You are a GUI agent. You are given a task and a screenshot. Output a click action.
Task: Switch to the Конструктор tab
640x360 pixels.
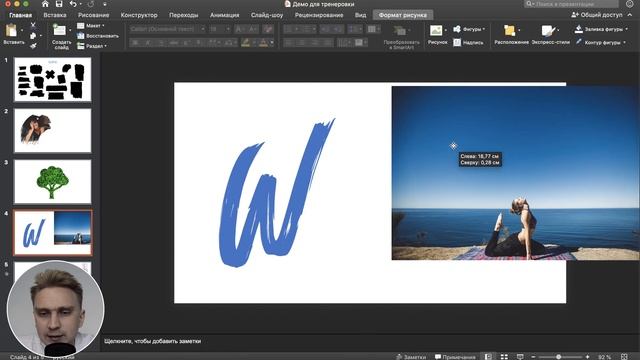click(139, 15)
